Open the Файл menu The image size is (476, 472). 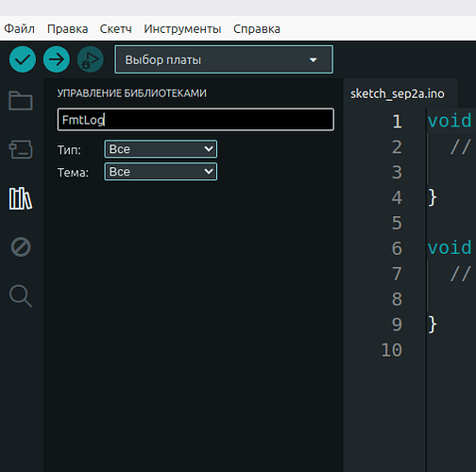(x=19, y=28)
